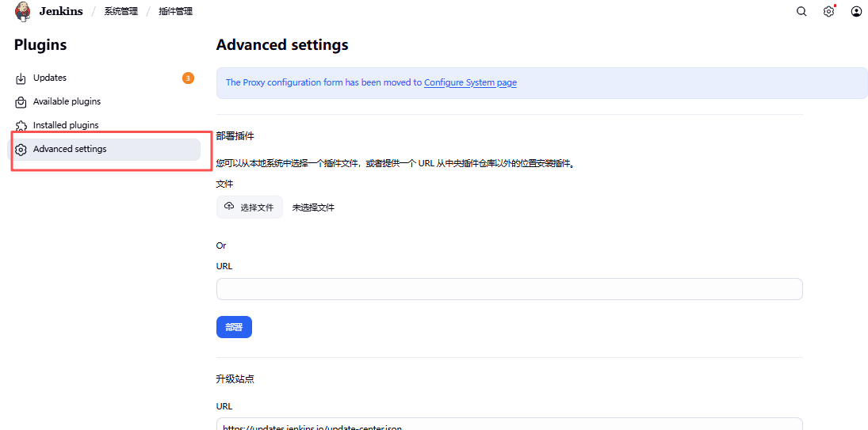Click the 未选择文件 status text

click(313, 207)
